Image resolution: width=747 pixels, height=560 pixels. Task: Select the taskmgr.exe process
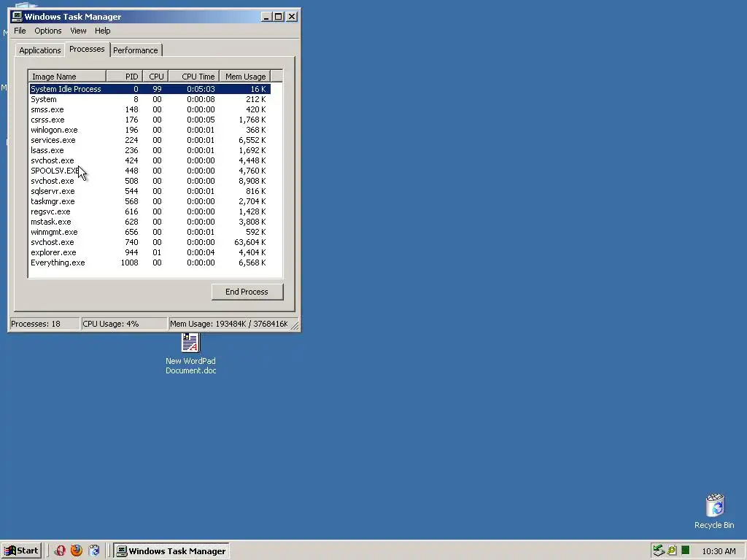[x=150, y=201]
